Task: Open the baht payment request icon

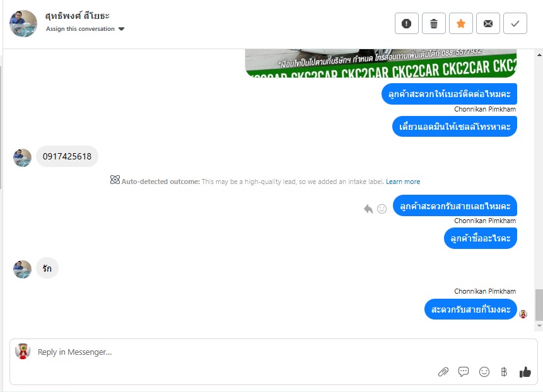Action: (x=505, y=372)
